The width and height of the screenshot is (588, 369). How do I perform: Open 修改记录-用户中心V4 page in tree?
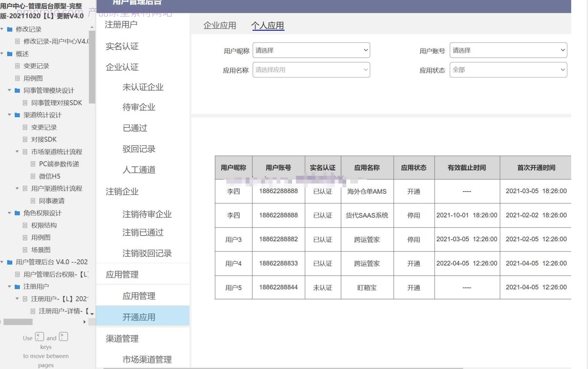pyautogui.click(x=56, y=42)
